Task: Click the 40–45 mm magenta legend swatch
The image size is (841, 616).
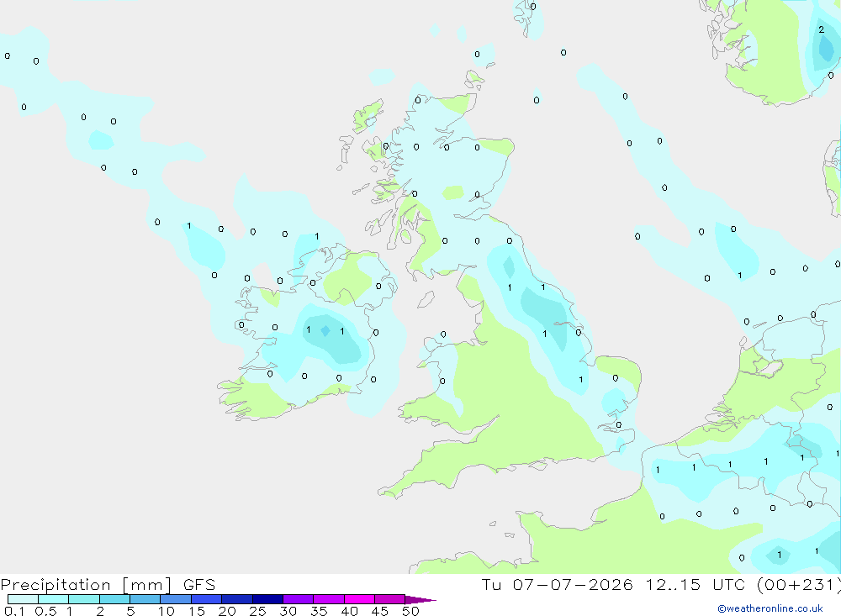Action: (x=359, y=599)
